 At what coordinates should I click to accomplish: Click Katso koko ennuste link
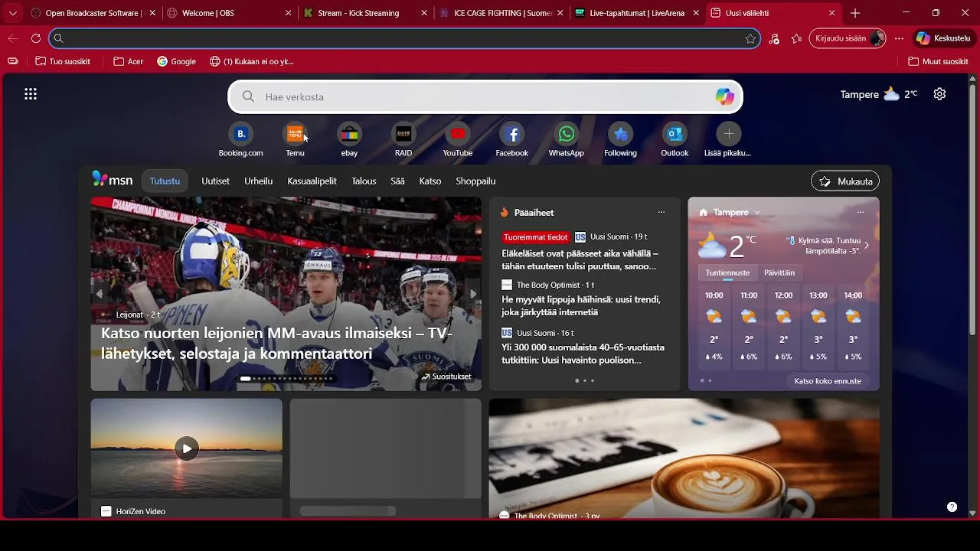(828, 381)
